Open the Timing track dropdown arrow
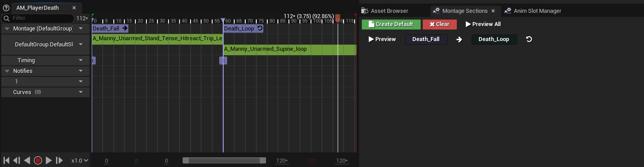644x167 pixels. point(81,60)
